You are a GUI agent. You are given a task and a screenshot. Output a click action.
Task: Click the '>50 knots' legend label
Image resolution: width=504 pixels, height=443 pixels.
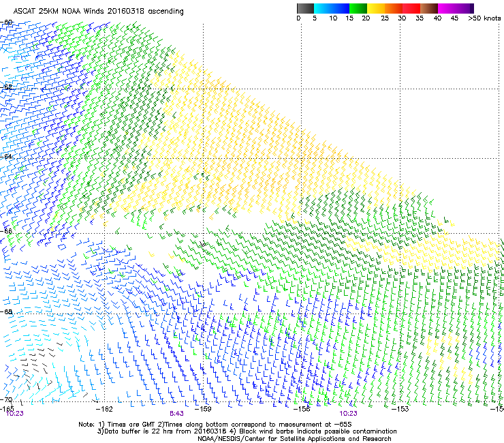click(484, 18)
